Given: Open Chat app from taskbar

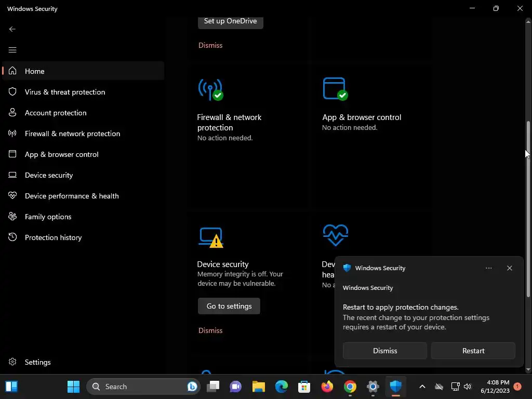Looking at the screenshot, I should [236, 387].
